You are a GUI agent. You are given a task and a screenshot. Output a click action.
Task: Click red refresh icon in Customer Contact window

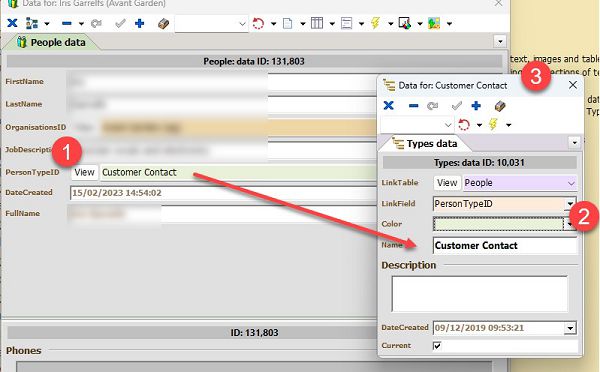tap(464, 124)
